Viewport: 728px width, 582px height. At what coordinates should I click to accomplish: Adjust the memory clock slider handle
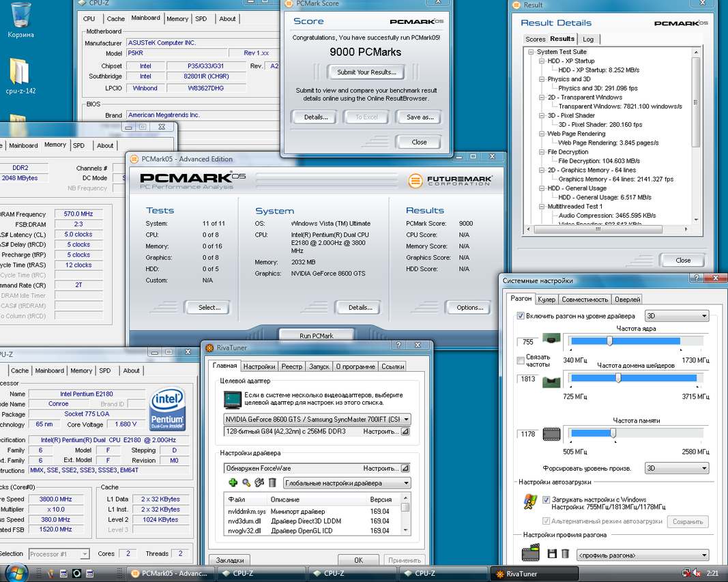613,433
